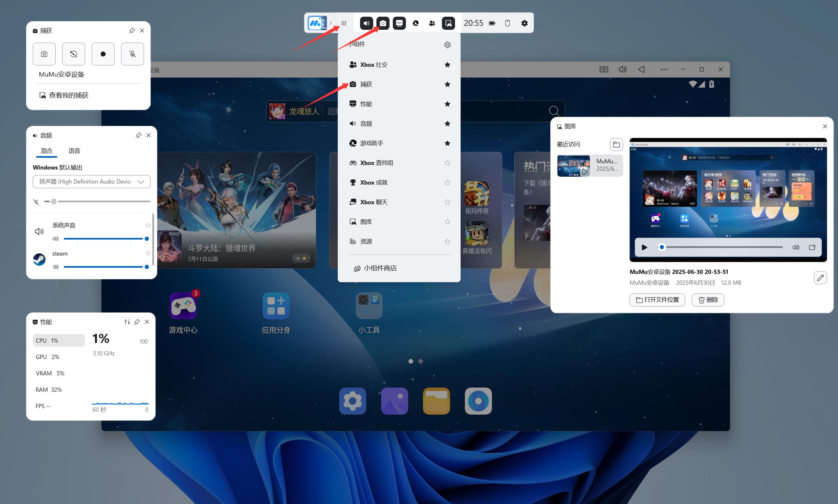
Task: Select Xbox 成就 from widget menu
Action: click(373, 182)
